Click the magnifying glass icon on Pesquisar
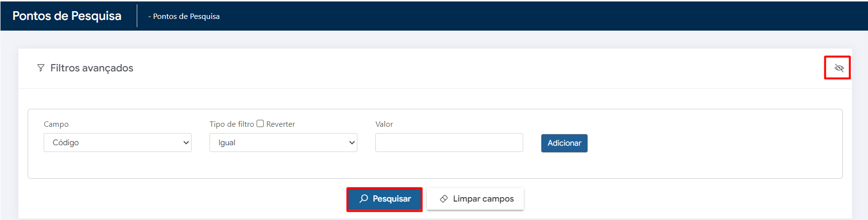This screenshot has width=868, height=220. [364, 199]
